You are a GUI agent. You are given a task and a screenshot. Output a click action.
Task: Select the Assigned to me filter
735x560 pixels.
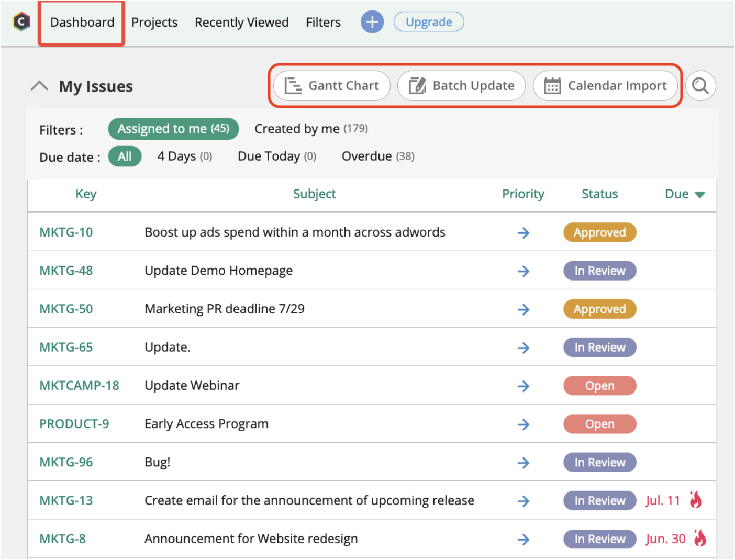[x=173, y=129]
